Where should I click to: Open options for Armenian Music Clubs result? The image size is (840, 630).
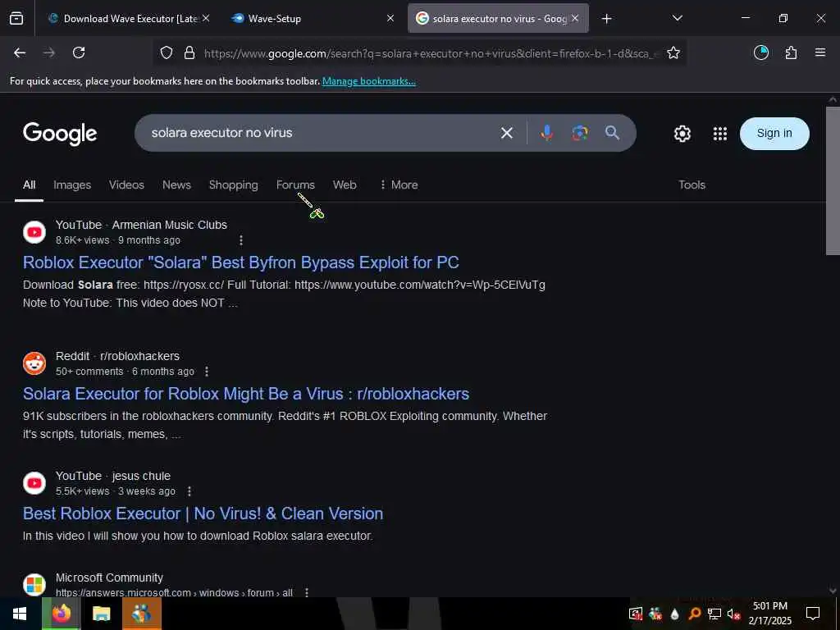click(x=241, y=240)
